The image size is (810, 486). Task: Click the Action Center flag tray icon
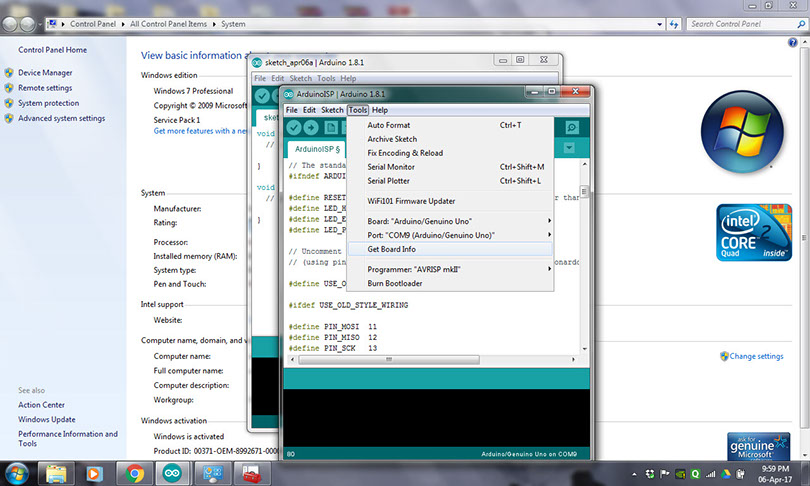[x=665, y=474]
